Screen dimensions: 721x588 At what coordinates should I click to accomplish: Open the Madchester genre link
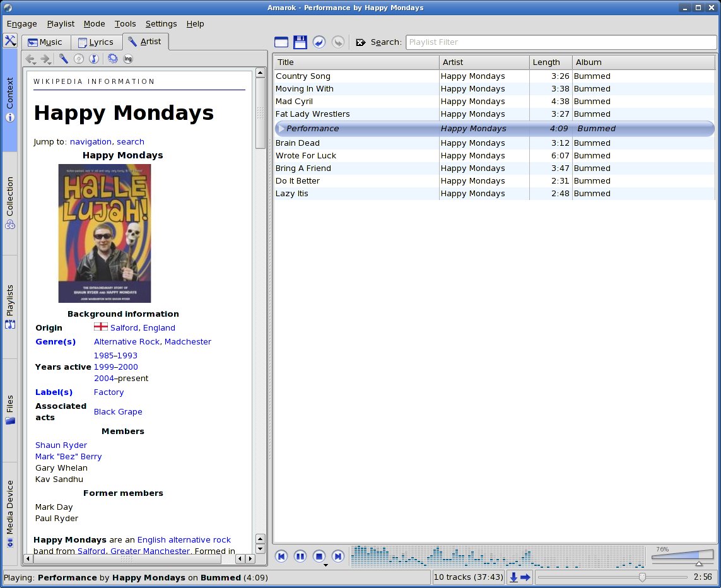[188, 341]
